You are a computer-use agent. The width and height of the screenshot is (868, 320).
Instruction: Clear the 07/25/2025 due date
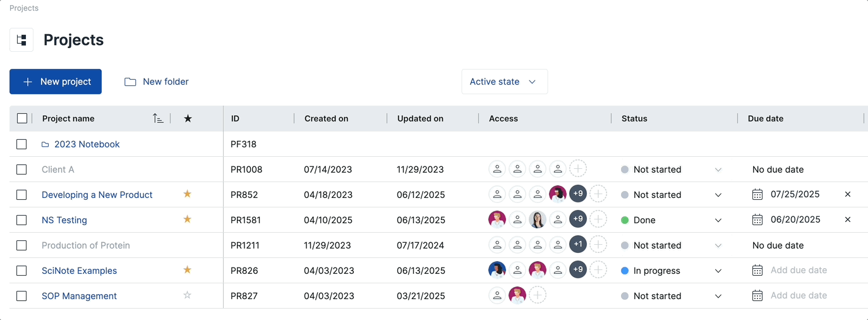coord(848,195)
